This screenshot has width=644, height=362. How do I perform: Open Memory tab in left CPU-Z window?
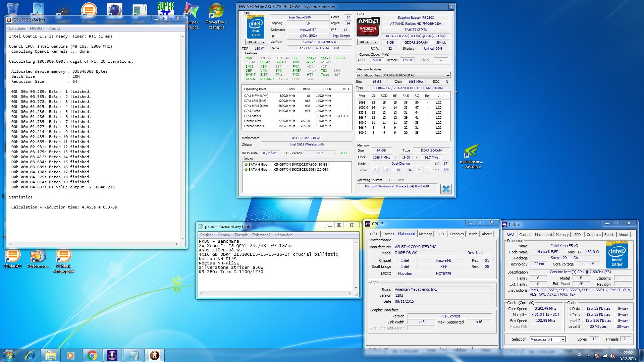(x=425, y=234)
